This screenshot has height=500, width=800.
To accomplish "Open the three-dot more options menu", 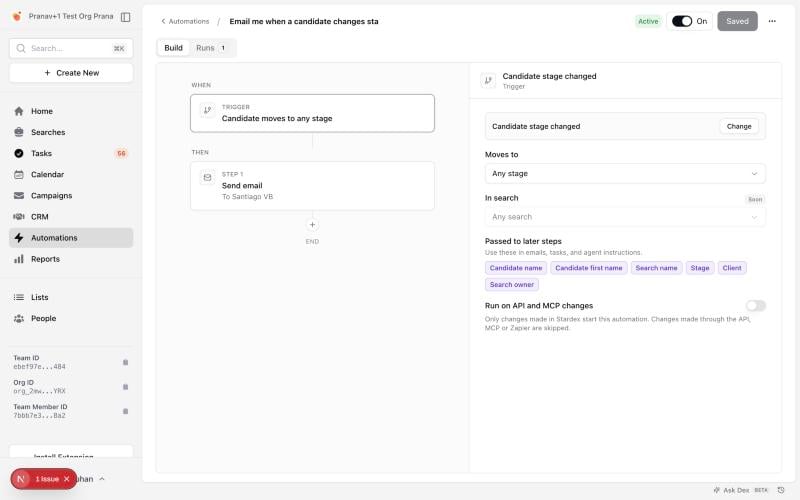I will pos(772,21).
